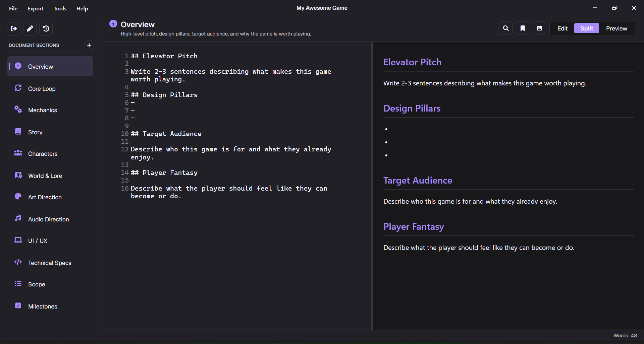Switch to Edit view mode
644x344 pixels.
click(x=562, y=28)
